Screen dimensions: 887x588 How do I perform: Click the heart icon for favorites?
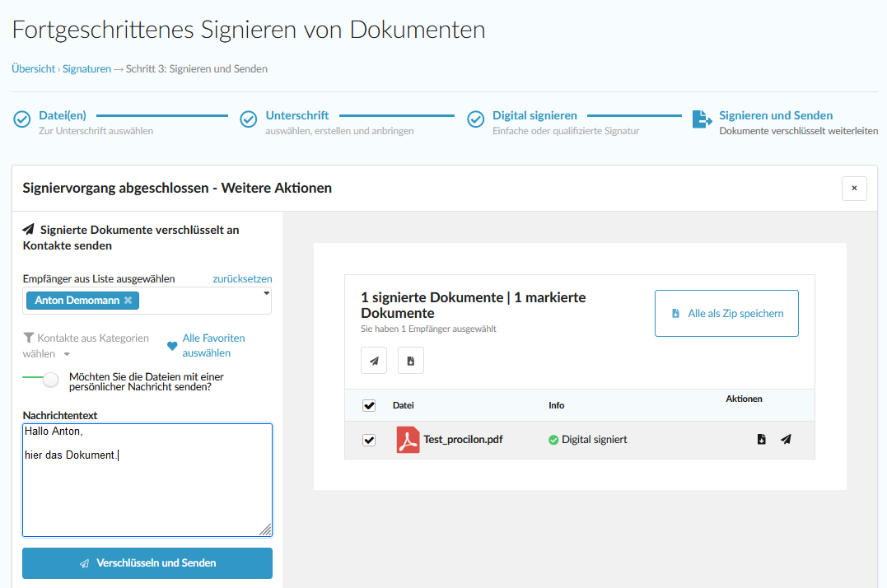pyautogui.click(x=172, y=346)
